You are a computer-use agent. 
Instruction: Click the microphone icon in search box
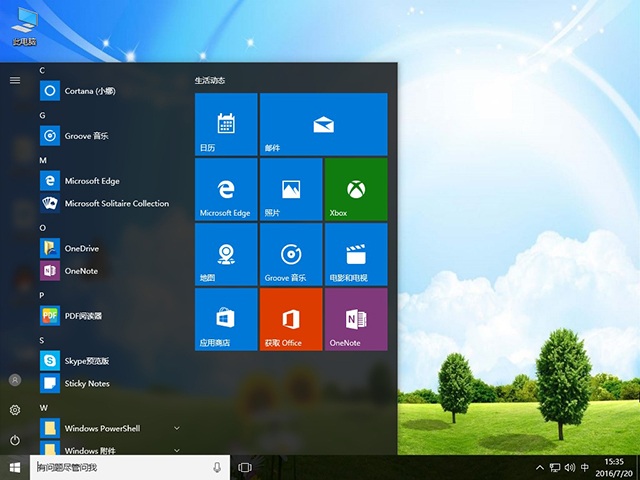pos(217,467)
